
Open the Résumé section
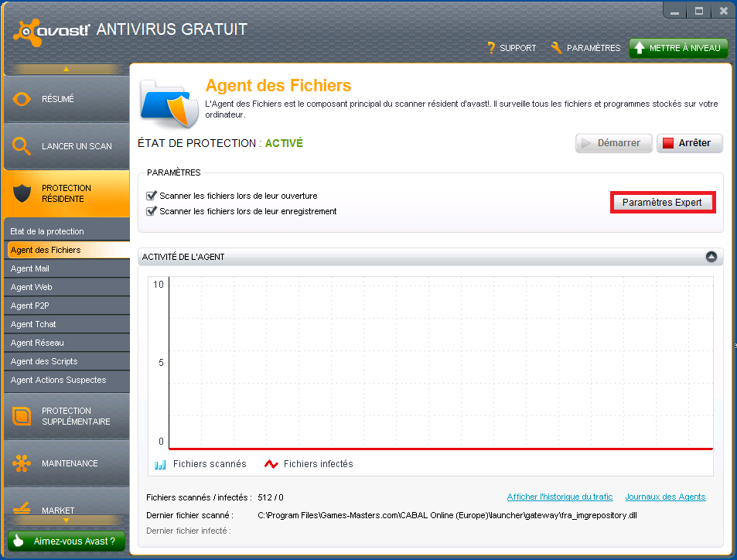[67, 99]
